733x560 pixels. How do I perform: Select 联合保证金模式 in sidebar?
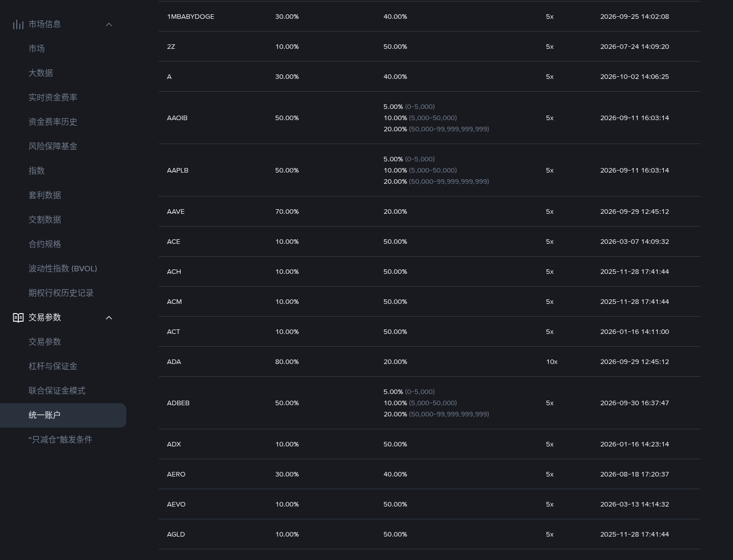pos(57,391)
